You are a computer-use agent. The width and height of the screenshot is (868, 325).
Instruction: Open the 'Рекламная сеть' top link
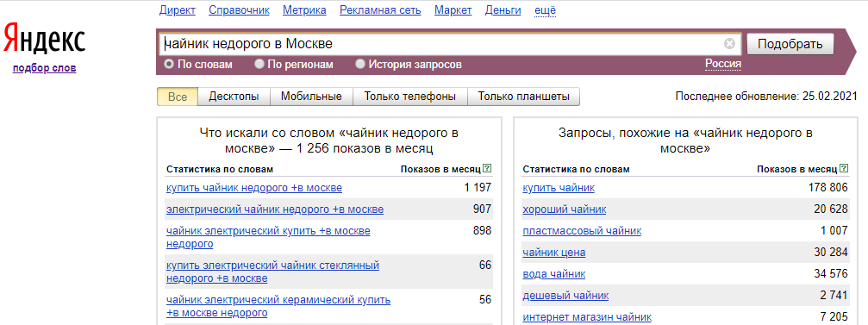[x=380, y=10]
